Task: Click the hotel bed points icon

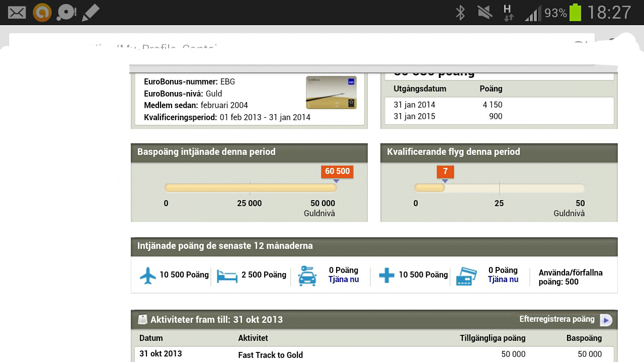Action: click(x=227, y=276)
